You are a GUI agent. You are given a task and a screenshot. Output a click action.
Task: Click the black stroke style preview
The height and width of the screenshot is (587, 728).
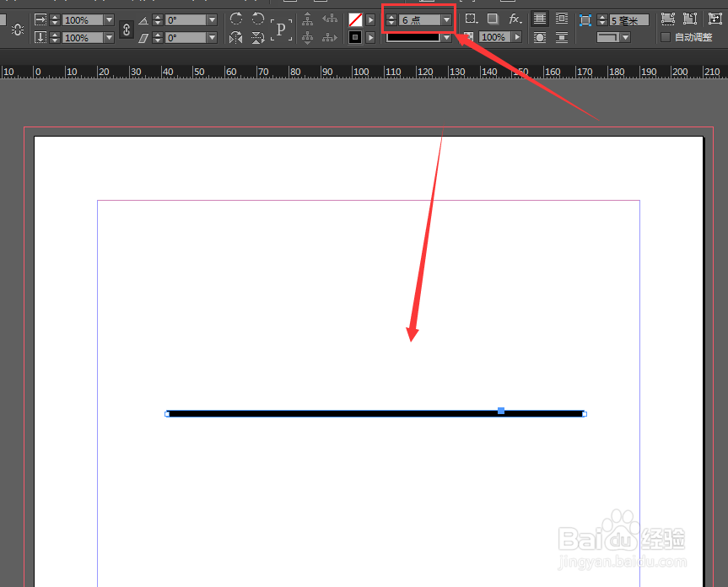click(x=413, y=38)
